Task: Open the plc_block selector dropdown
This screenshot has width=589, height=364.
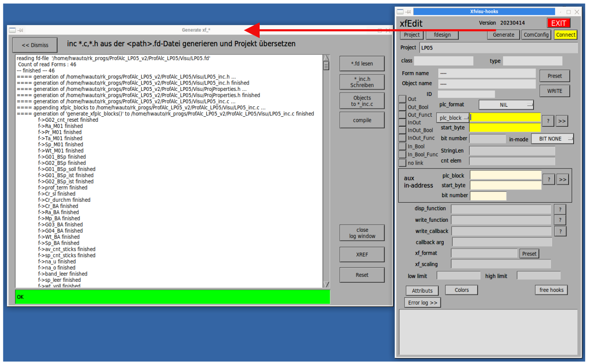Action: (452, 118)
